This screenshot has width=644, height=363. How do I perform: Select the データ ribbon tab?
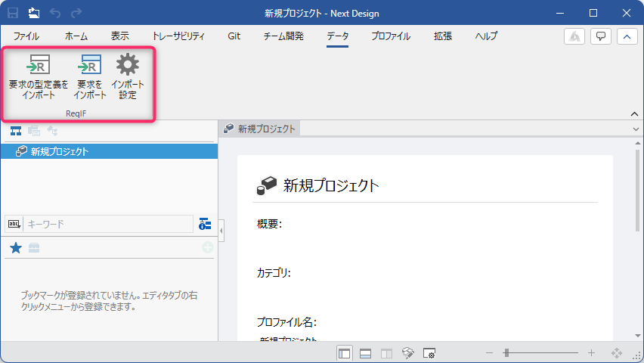pos(338,36)
